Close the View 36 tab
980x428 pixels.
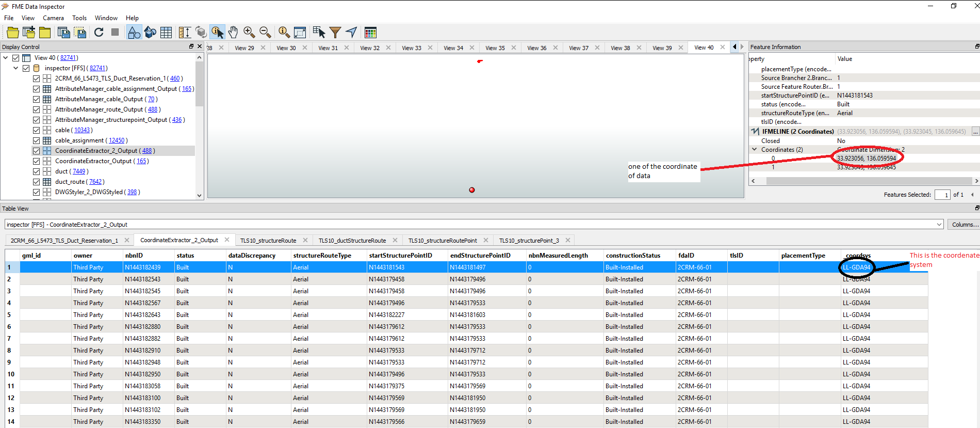point(556,47)
